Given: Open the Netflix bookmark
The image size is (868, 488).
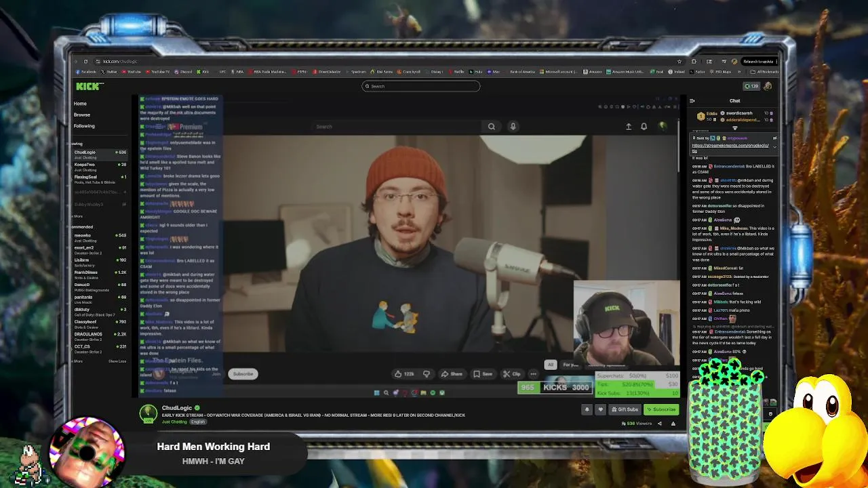Looking at the screenshot, I should point(456,72).
